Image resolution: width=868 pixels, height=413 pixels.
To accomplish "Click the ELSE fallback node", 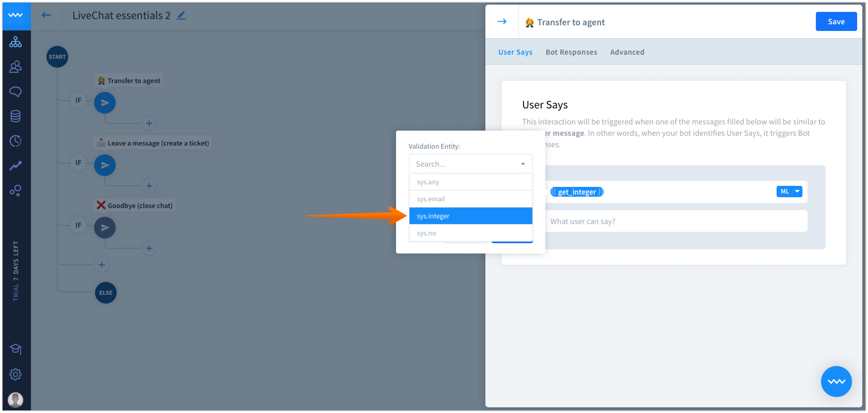I will pos(106,292).
